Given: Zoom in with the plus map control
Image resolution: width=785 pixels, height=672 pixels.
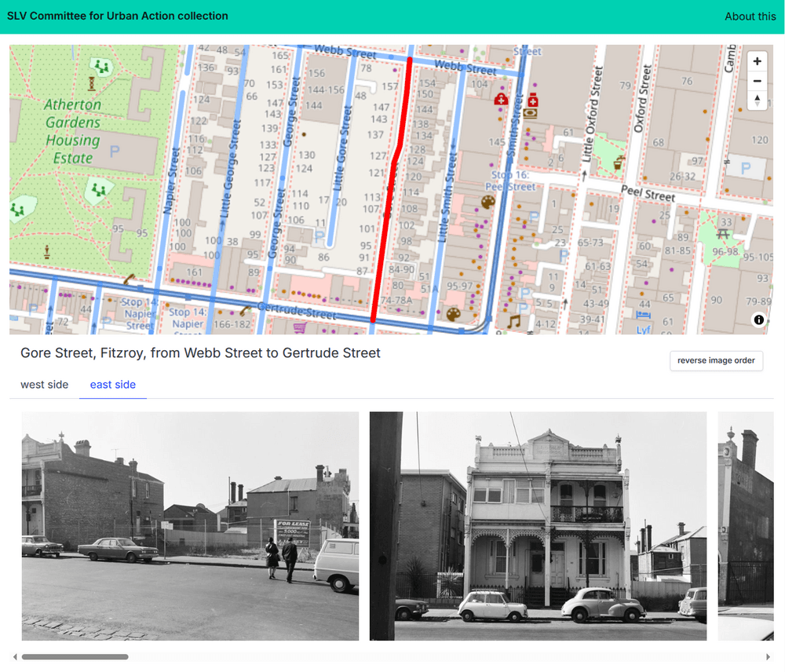Looking at the screenshot, I should (x=756, y=61).
